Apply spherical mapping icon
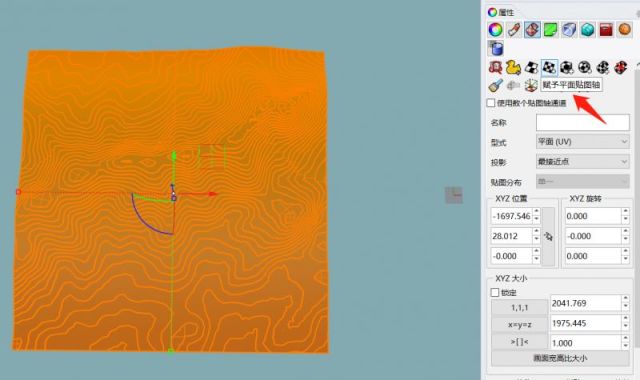 (585, 67)
